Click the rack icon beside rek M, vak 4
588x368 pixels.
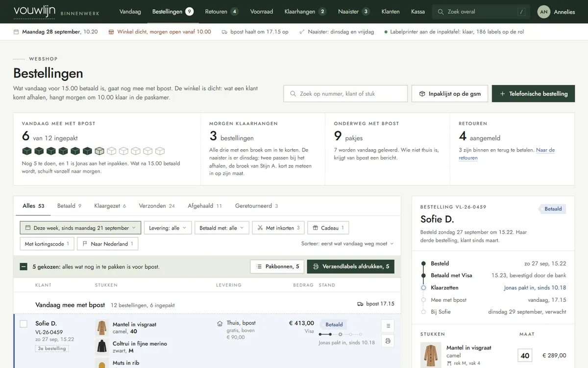[x=449, y=363]
